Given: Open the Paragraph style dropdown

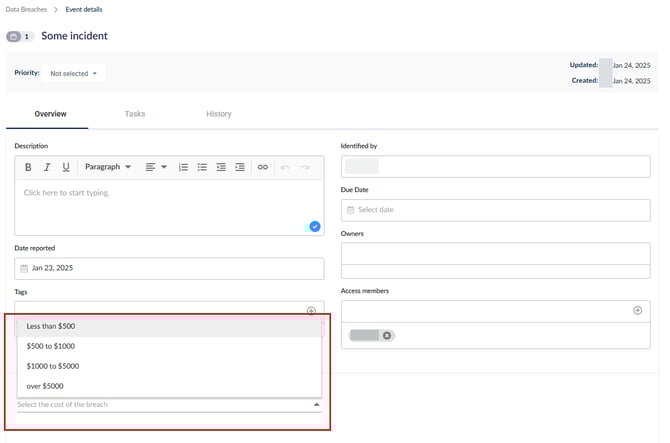Looking at the screenshot, I should pyautogui.click(x=108, y=167).
